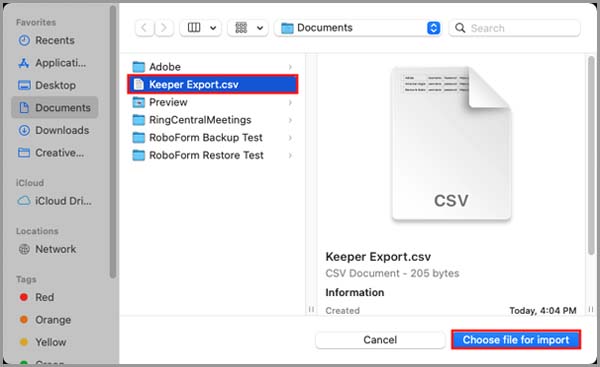Select the Preview folder

(x=213, y=102)
